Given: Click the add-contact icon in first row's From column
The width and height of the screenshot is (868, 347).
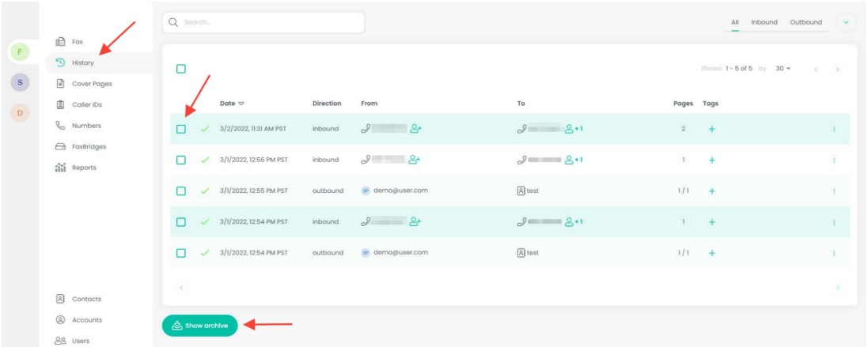Looking at the screenshot, I should (x=415, y=129).
